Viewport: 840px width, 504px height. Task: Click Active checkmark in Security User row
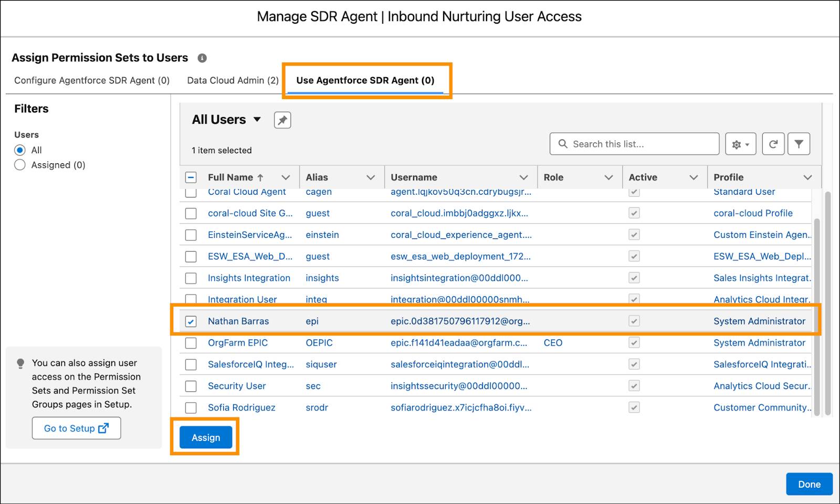click(x=634, y=386)
